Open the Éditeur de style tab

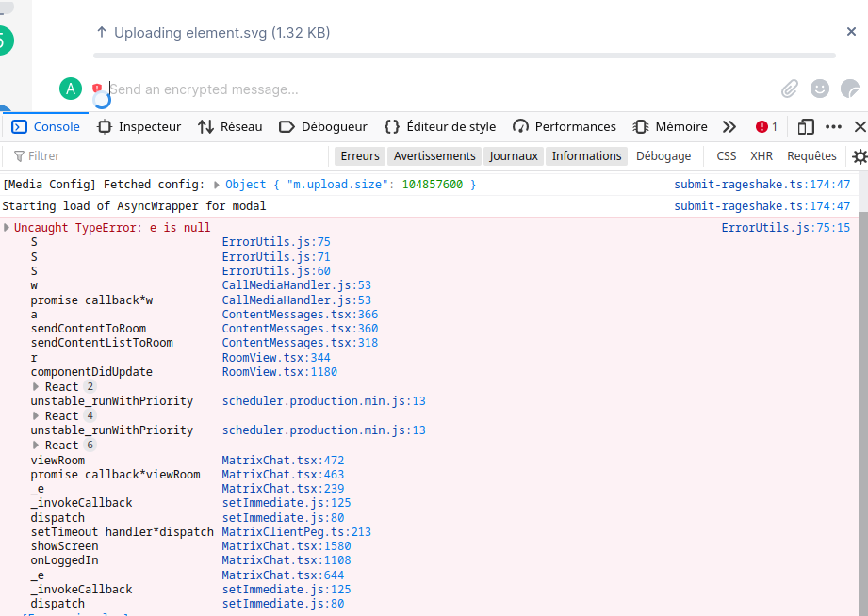(x=440, y=127)
